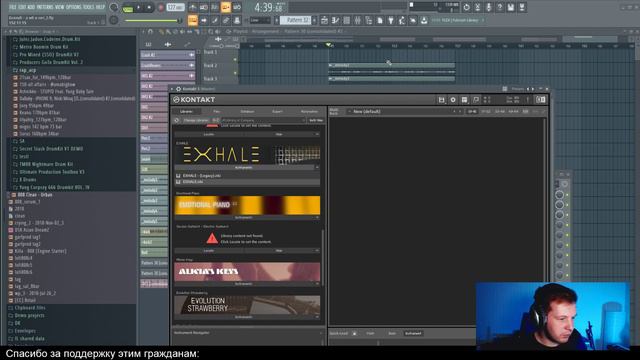Image resolution: width=640 pixels, height=360 pixels.
Task: Open the Kontakt plugin window options gear
Action: pos(178,89)
